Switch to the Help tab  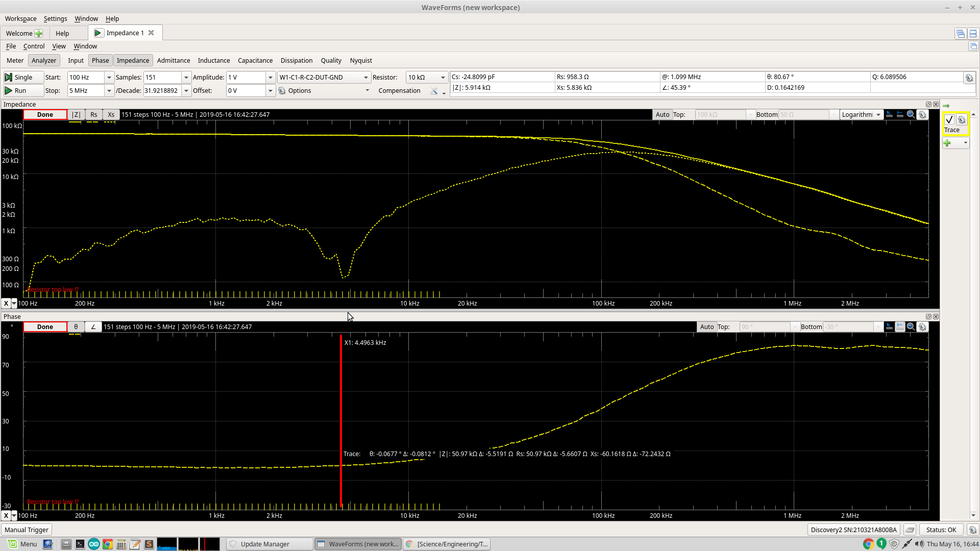coord(62,33)
